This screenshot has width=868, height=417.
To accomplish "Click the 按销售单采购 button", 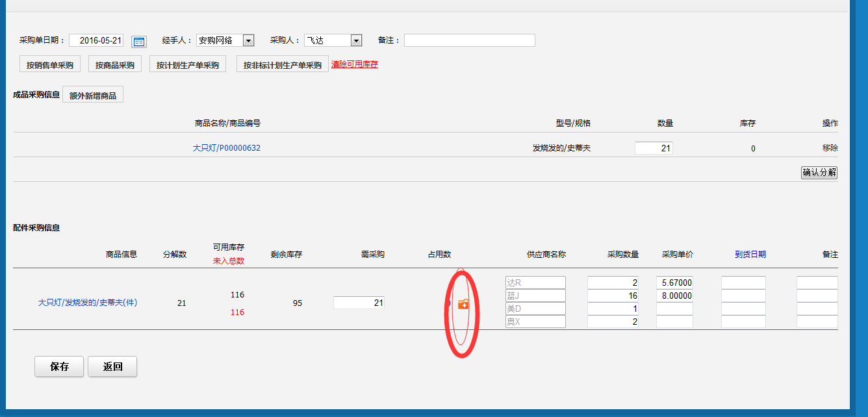I will (50, 65).
